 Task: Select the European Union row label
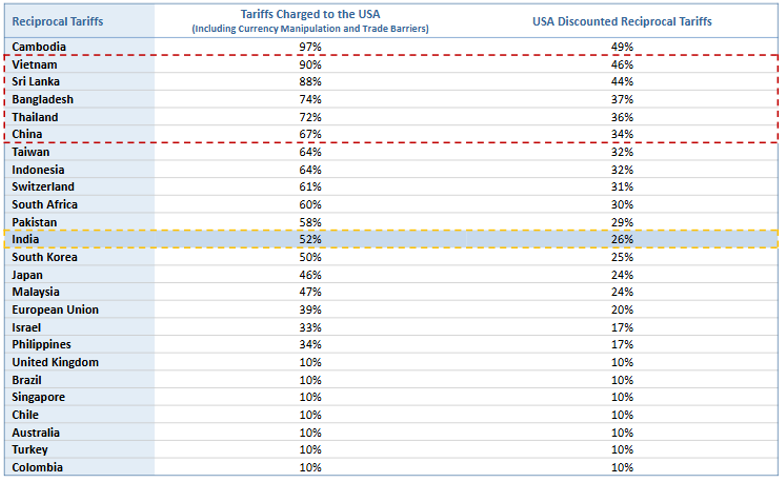pyautogui.click(x=55, y=310)
